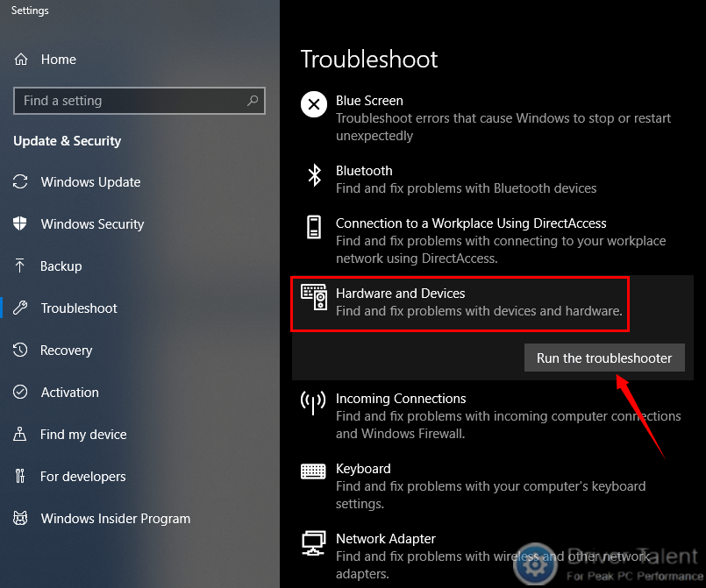This screenshot has height=588, width=706.
Task: Select the Hardware and Devices entry
Action: pyautogui.click(x=460, y=304)
